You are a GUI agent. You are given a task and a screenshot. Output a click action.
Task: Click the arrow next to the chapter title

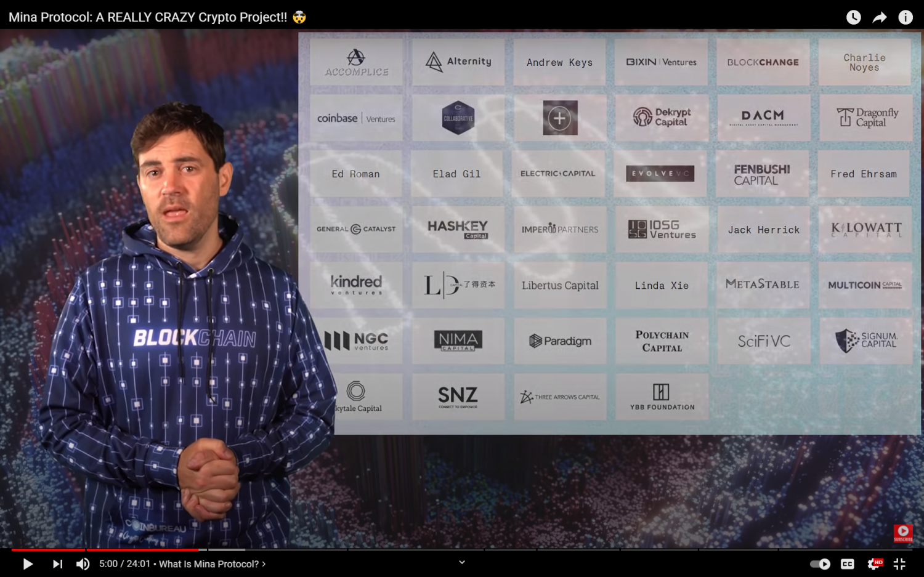pyautogui.click(x=264, y=564)
